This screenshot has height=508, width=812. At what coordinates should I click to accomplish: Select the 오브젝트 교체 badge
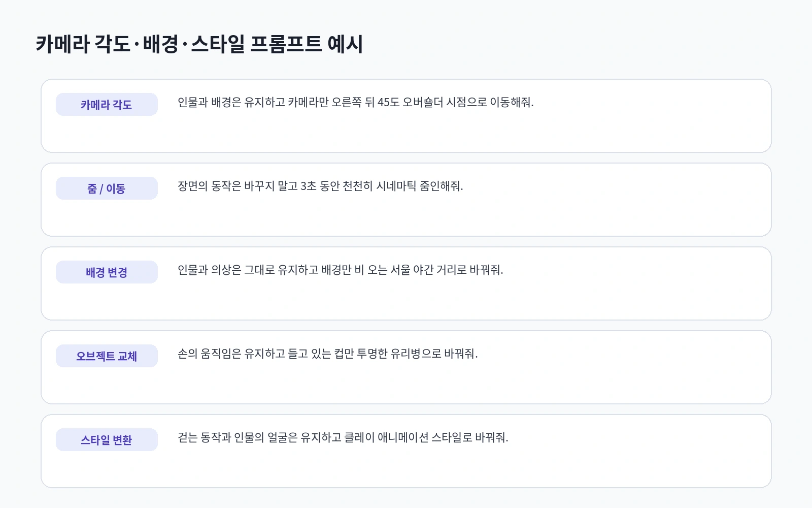pos(107,356)
